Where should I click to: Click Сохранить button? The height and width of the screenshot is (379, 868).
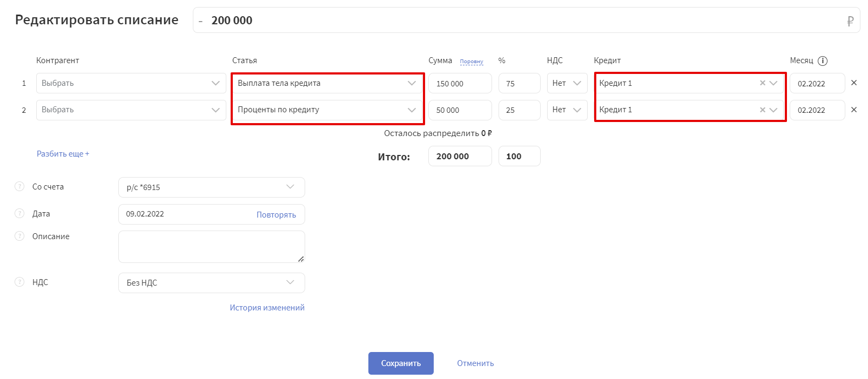401,363
